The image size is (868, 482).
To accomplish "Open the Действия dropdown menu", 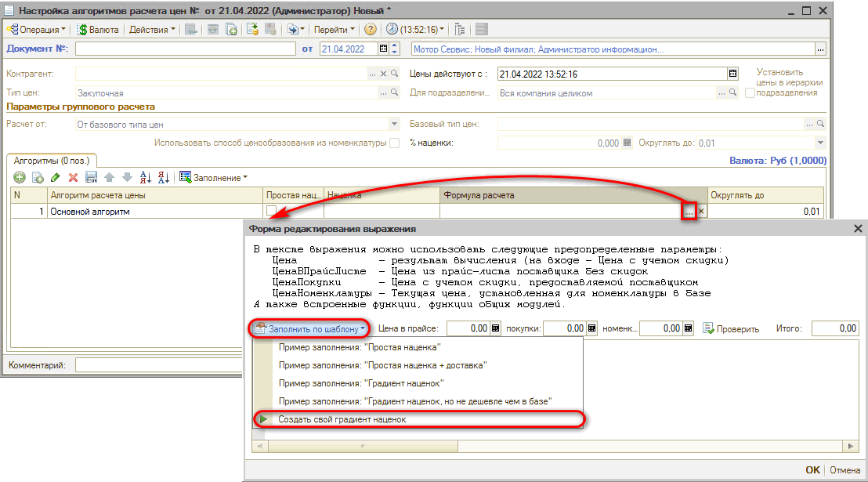I will [x=152, y=30].
